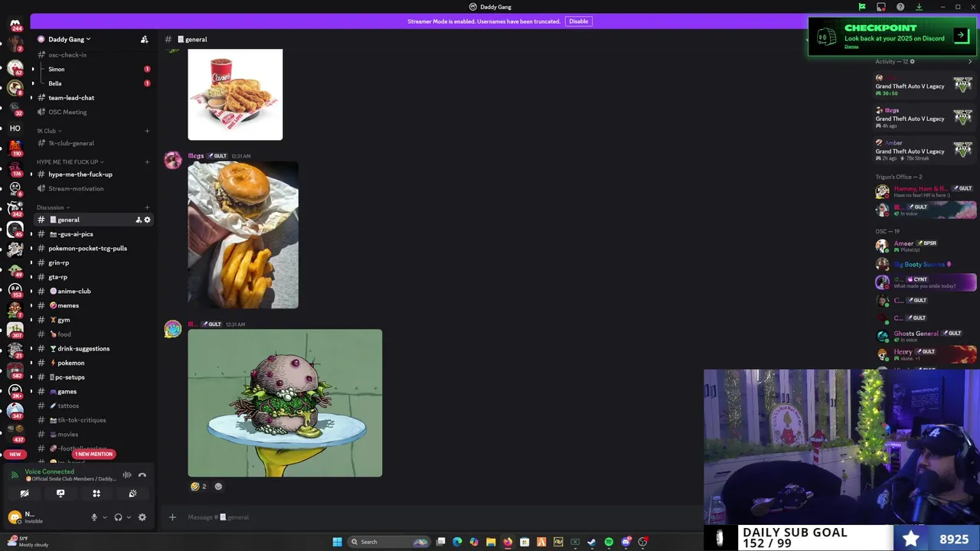Screen dimensions: 980x551
Task: Add channel to HYPE ME category
Action: tap(147, 162)
